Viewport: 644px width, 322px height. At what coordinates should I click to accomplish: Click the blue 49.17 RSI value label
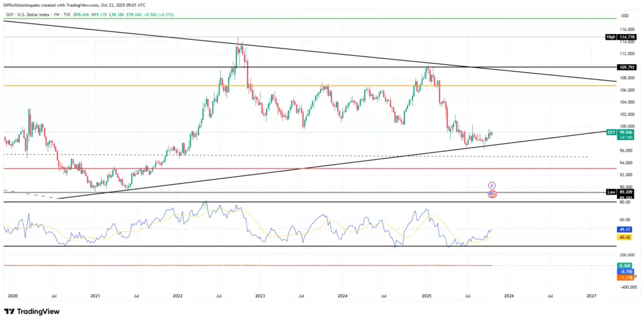pos(625,230)
